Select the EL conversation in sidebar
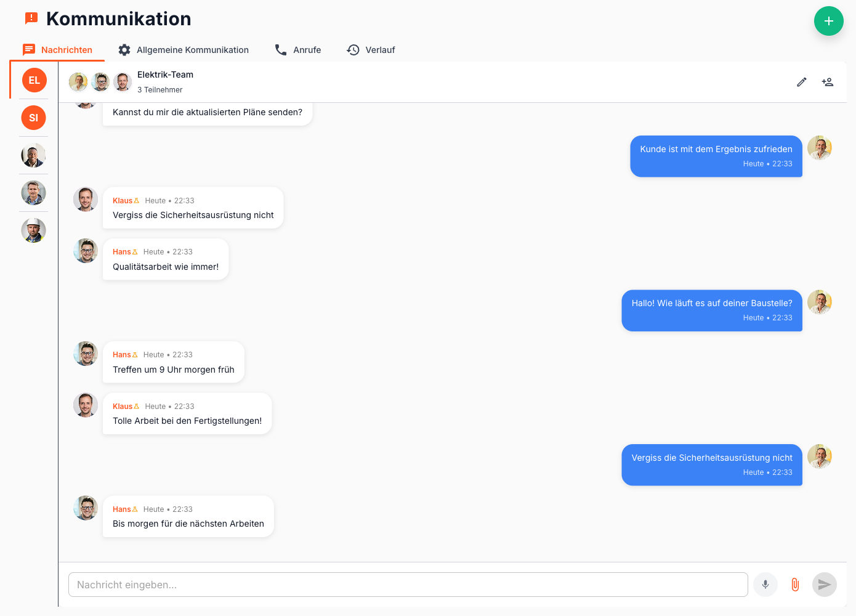Screen dimensions: 856x616 coord(34,80)
